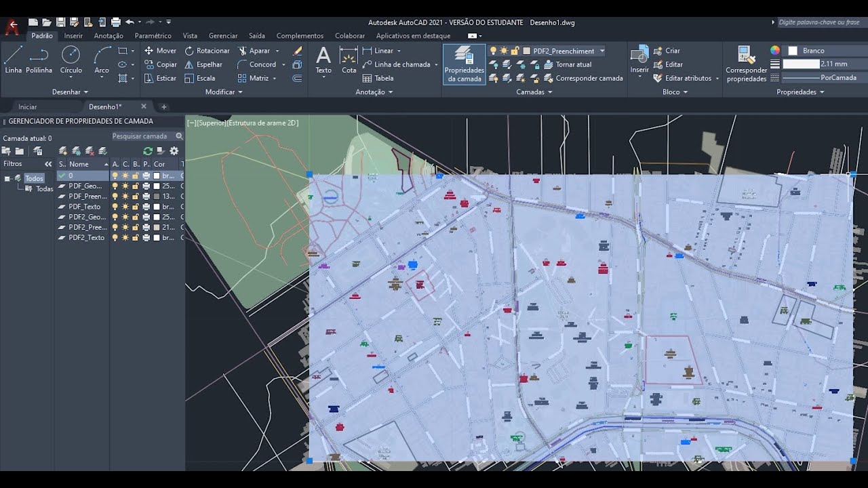The height and width of the screenshot is (488, 868).
Task: Click the Aparar trim tool
Action: pyautogui.click(x=254, y=51)
